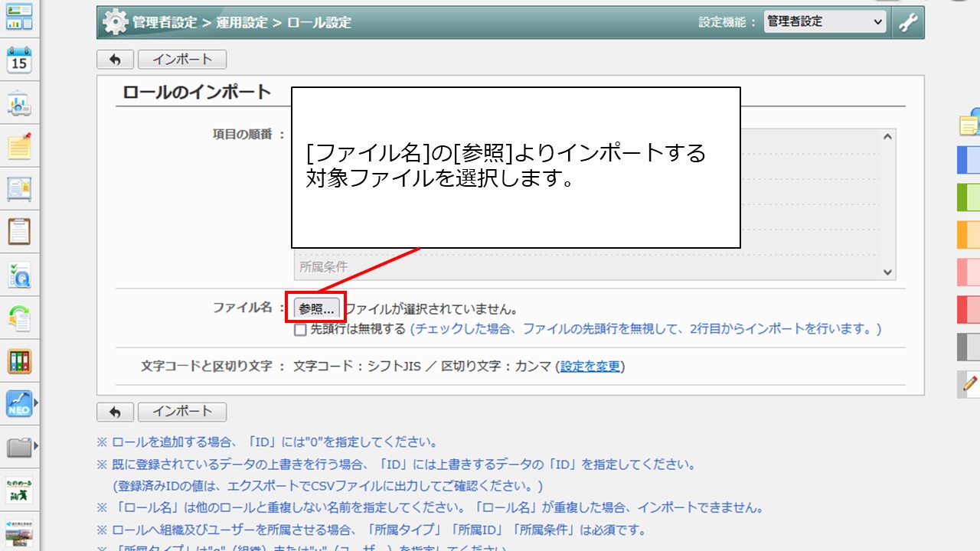Image resolution: width=980 pixels, height=551 pixels.
Task: Click the 項目の順番 field label
Action: [x=243, y=135]
